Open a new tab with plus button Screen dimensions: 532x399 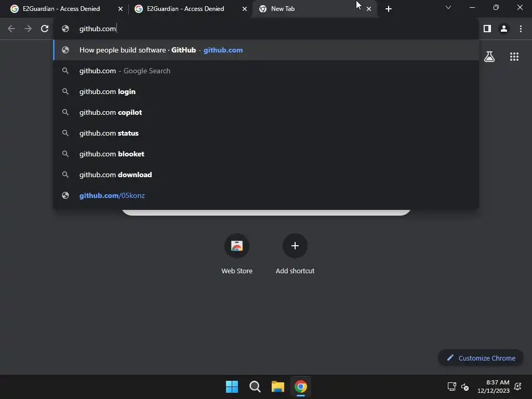tap(389, 9)
